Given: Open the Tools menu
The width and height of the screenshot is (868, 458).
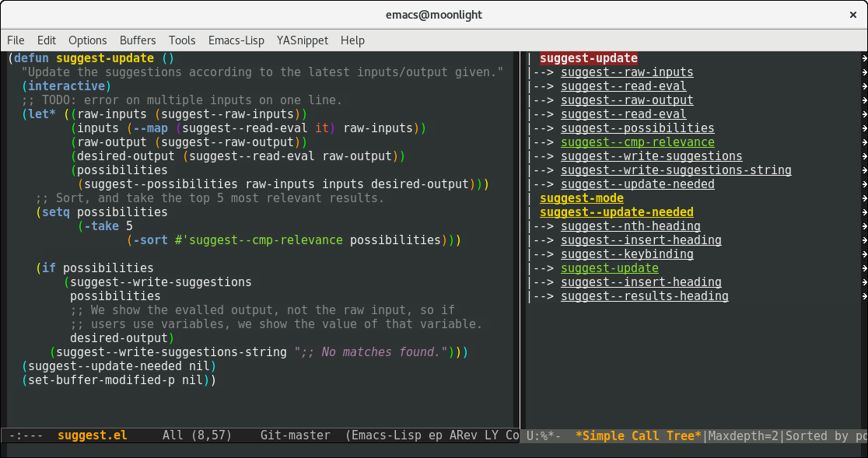Looking at the screenshot, I should [182, 40].
